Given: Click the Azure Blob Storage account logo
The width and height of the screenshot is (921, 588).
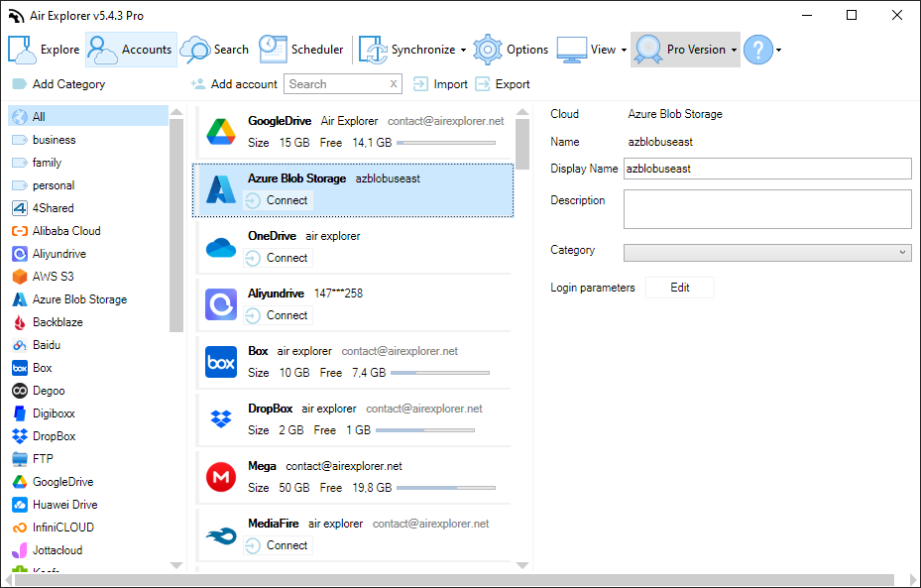Looking at the screenshot, I should (221, 189).
